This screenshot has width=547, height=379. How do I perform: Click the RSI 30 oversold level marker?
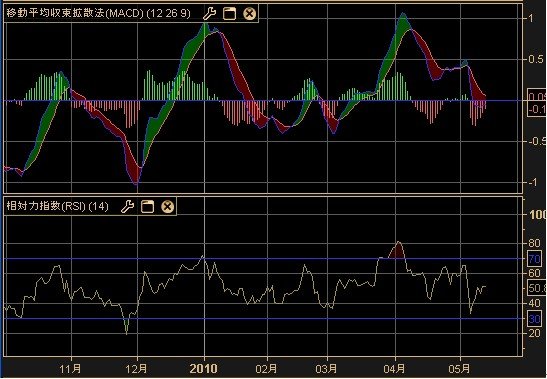click(x=534, y=319)
